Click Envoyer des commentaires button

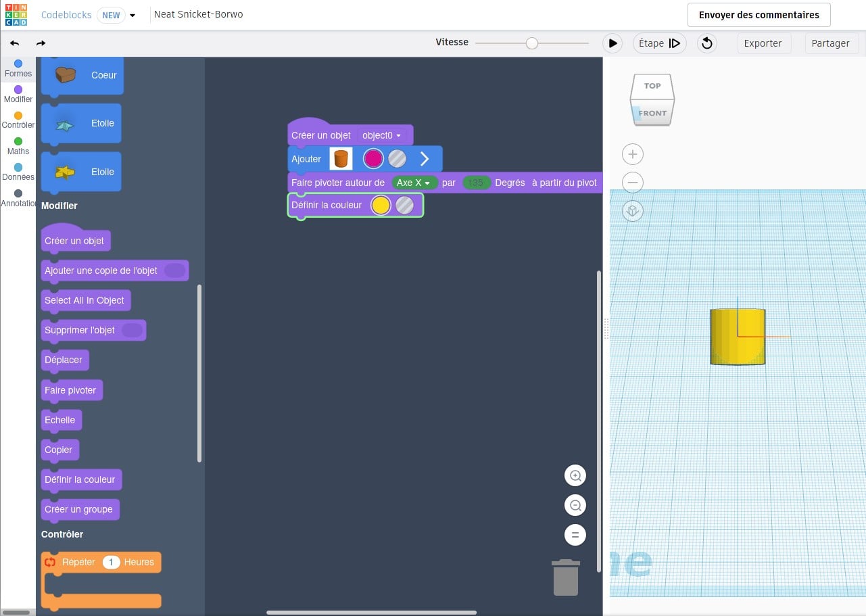point(759,15)
